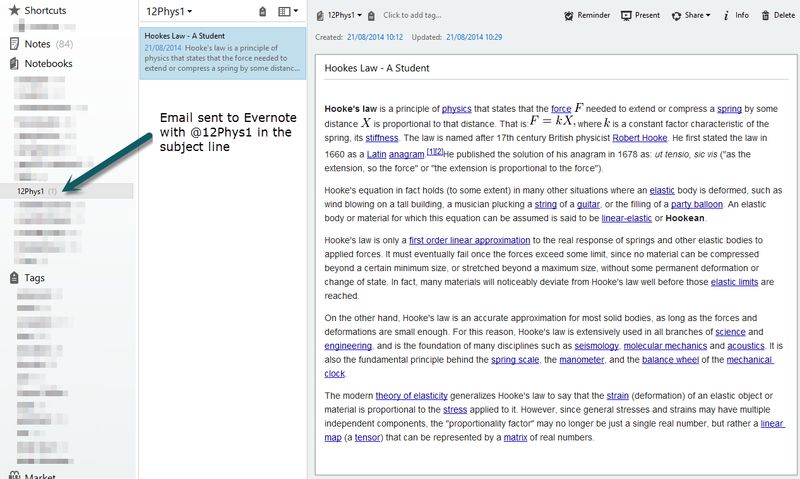
Task: Open the note's 12Phys1 notebook selector
Action: pyautogui.click(x=344, y=16)
